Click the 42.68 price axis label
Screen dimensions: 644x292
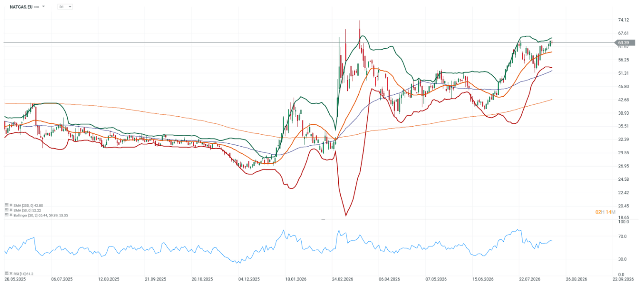[x=623, y=100]
